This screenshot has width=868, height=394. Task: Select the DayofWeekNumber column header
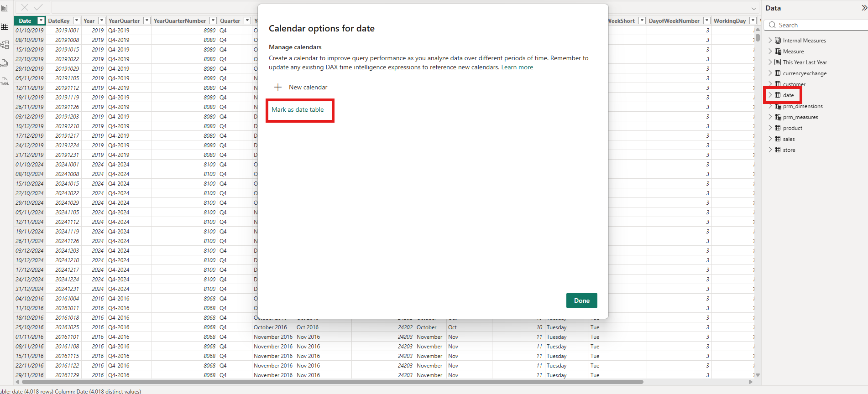pos(674,21)
